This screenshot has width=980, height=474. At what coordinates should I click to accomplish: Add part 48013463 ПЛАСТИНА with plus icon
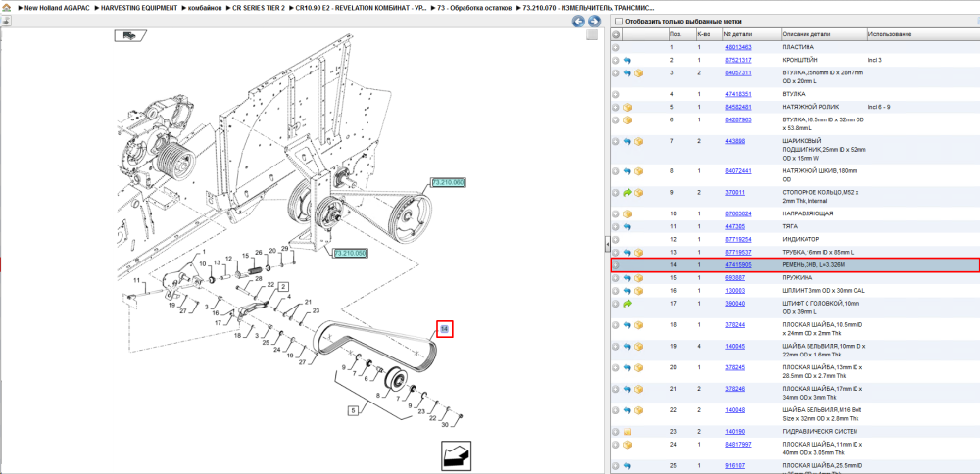coord(616,47)
